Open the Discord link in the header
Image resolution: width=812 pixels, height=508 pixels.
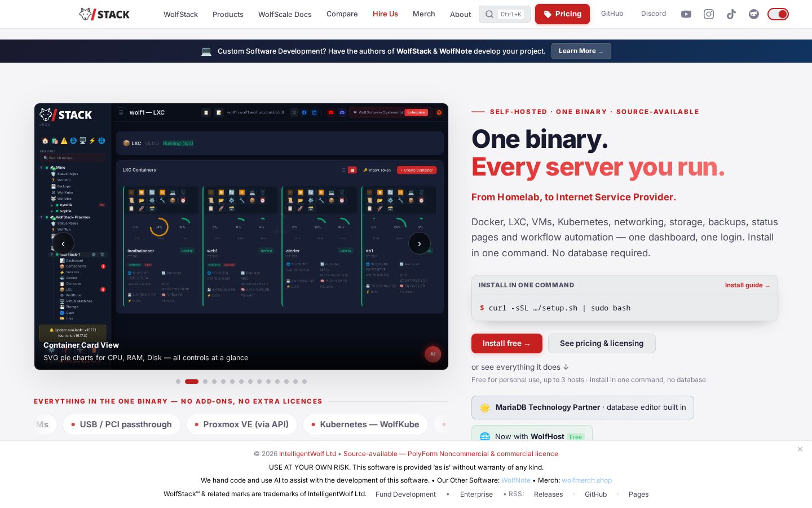(x=654, y=14)
